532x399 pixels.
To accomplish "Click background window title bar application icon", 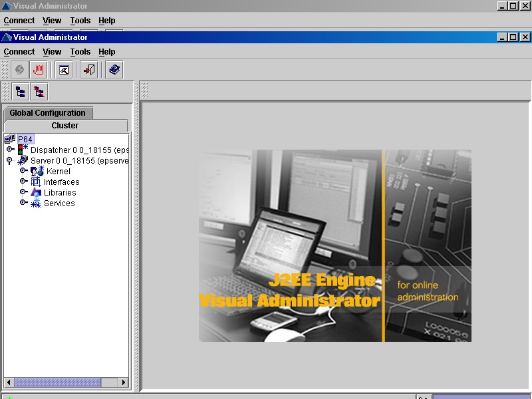I will (7, 6).
